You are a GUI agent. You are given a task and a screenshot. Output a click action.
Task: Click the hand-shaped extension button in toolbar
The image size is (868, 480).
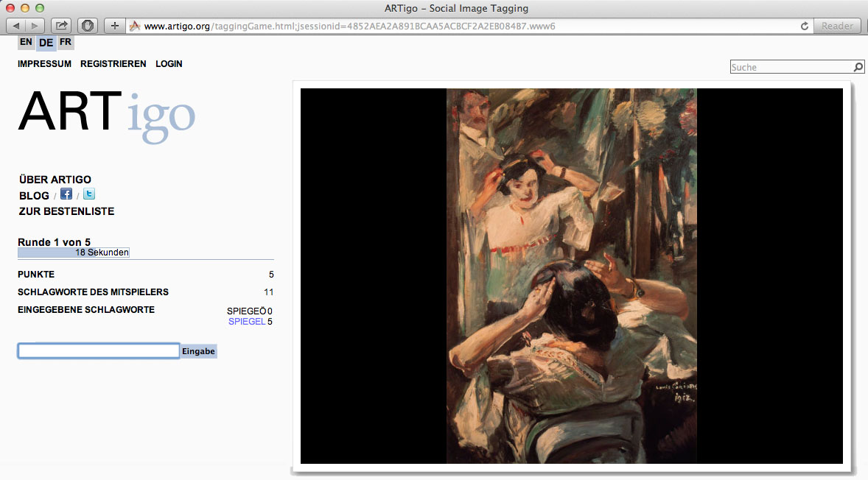tap(88, 26)
